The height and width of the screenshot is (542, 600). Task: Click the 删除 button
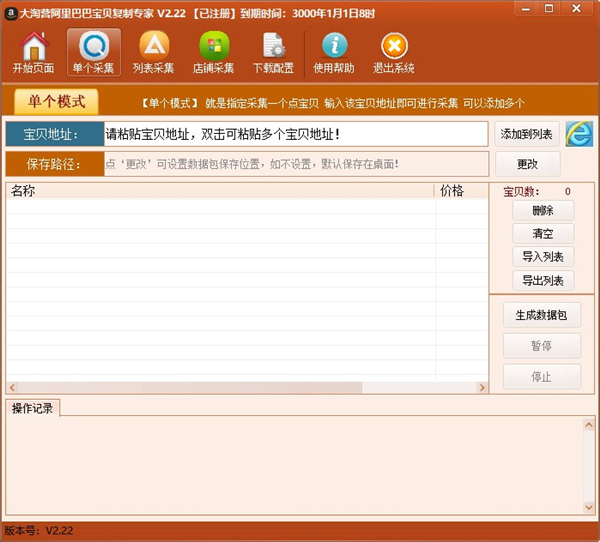543,210
